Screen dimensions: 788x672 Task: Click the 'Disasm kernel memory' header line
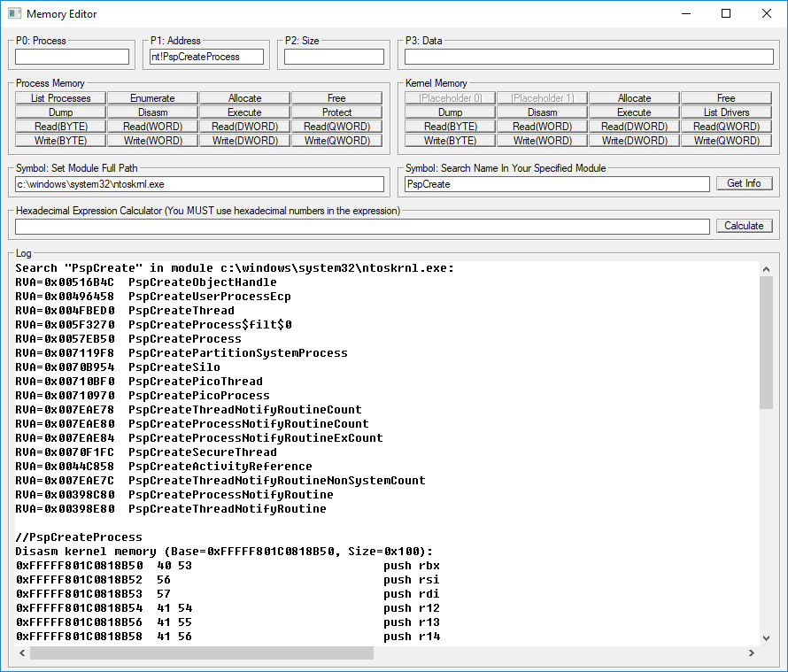coord(224,552)
